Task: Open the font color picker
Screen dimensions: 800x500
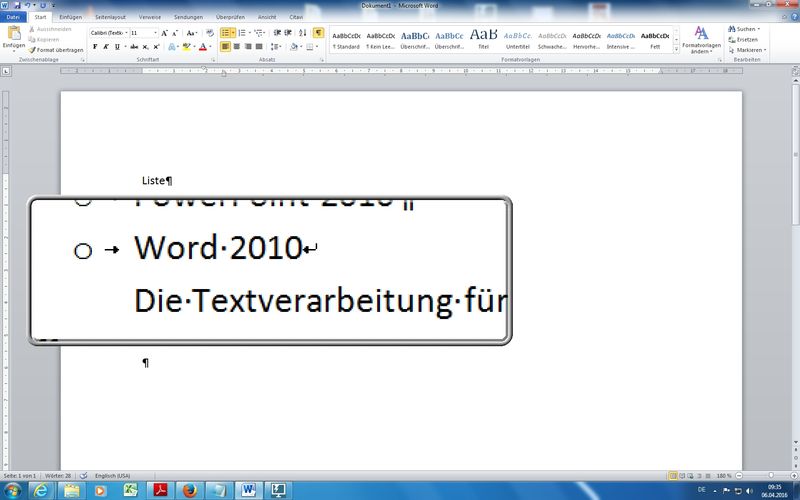Action: pyautogui.click(x=204, y=46)
